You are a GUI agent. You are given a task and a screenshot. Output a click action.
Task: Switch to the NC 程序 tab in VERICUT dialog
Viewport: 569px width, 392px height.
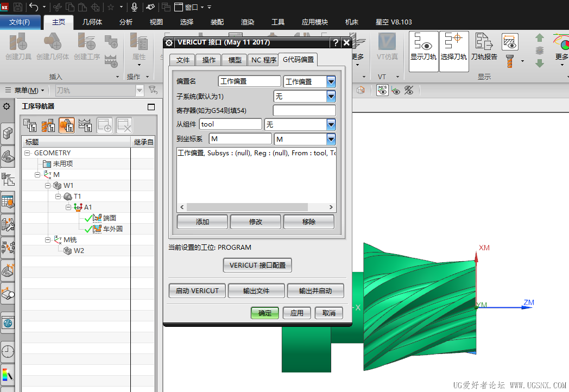pyautogui.click(x=263, y=60)
